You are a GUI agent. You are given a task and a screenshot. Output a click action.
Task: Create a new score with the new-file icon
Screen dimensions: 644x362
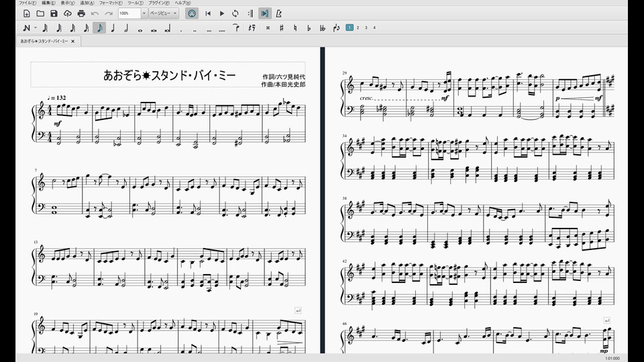(27, 13)
